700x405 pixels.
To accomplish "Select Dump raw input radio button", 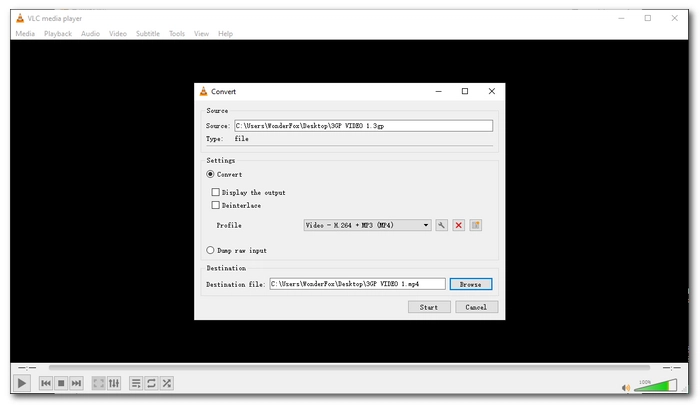I will tap(210, 250).
